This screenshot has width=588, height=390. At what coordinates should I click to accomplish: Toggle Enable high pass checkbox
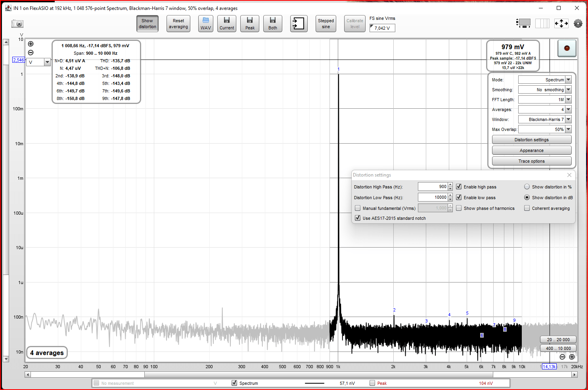459,186
